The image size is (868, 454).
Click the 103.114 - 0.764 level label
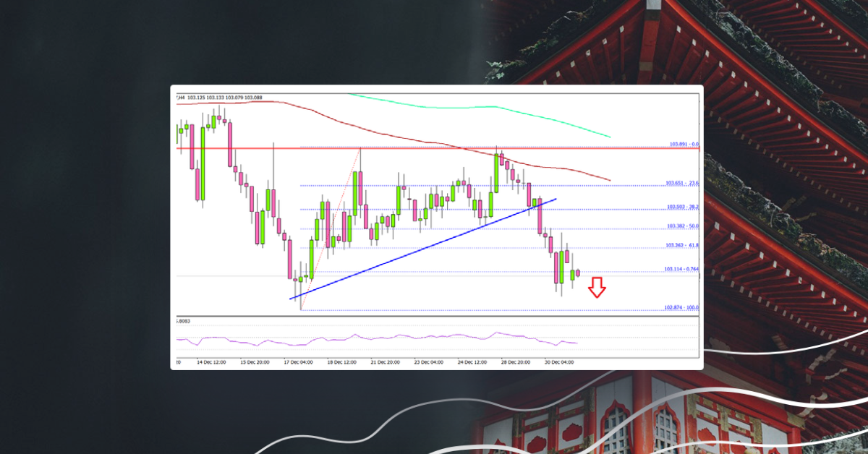coord(680,268)
